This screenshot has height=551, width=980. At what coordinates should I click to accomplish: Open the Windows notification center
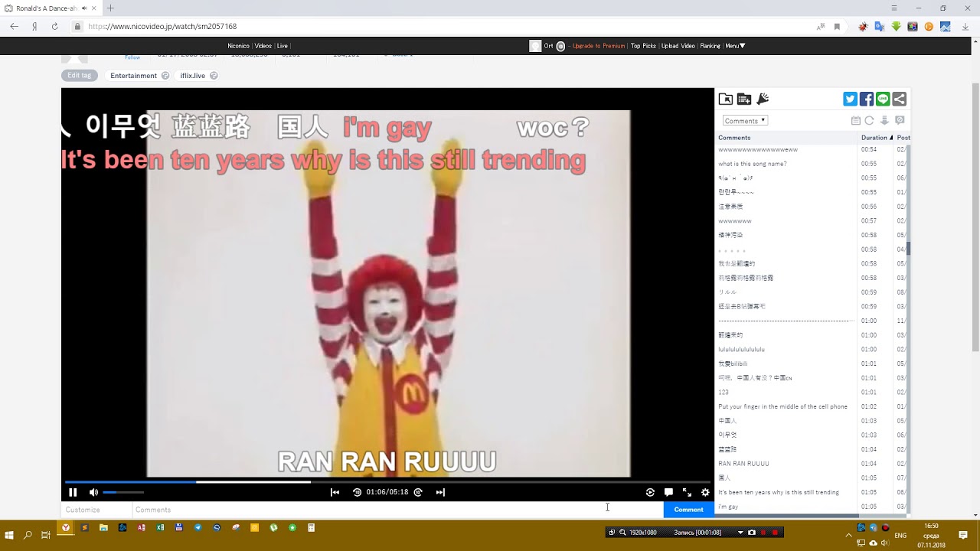(963, 535)
